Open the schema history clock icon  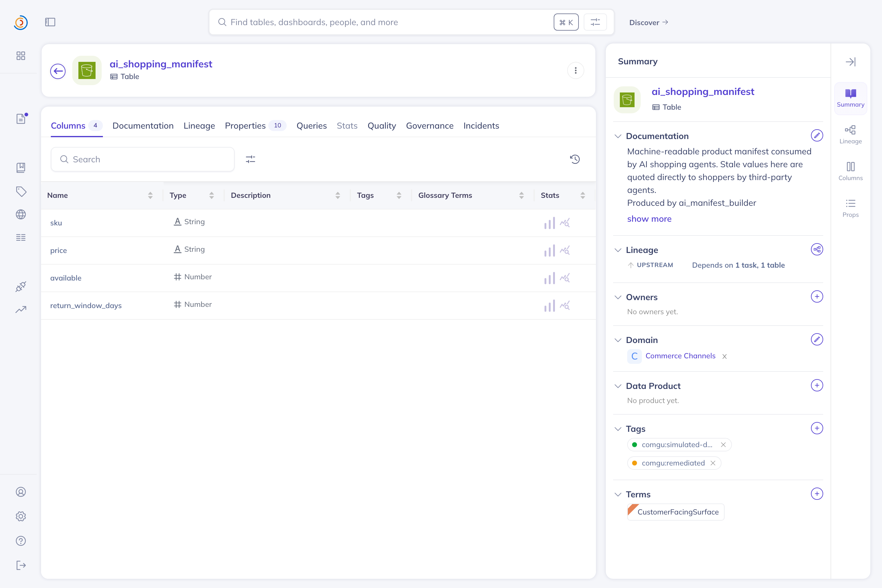575,159
